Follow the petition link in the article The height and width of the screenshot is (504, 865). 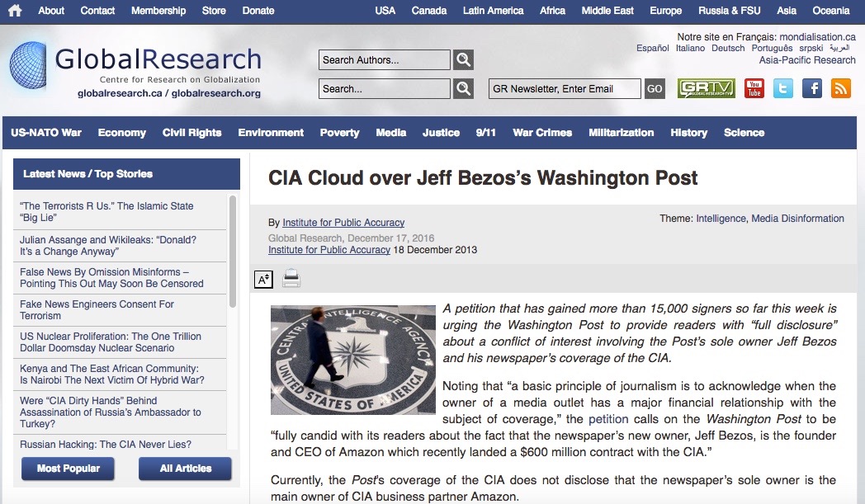pos(608,419)
